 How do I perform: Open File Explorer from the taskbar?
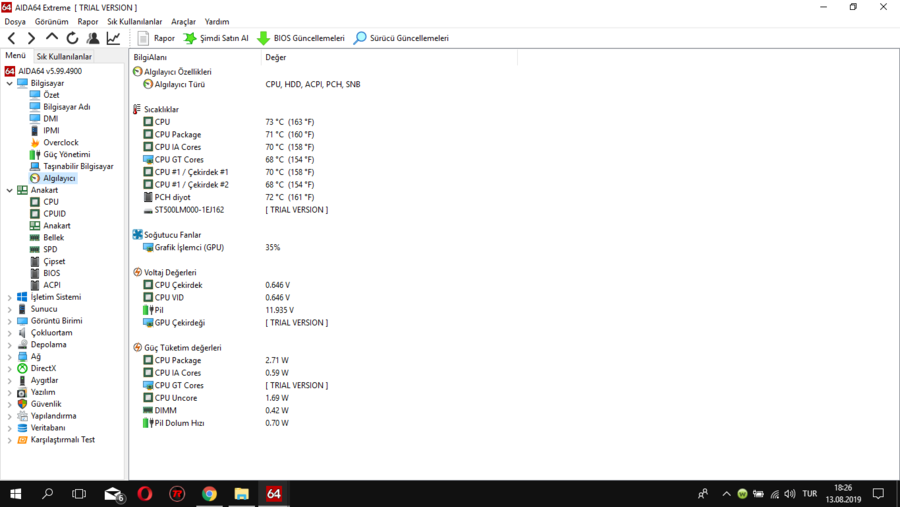click(242, 494)
